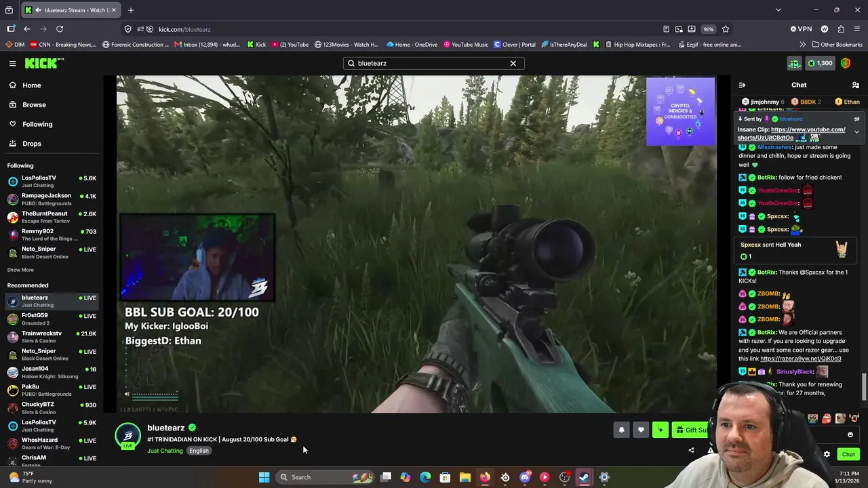Open the Home - OneDrive bookmark
Viewport: 868px width, 488px height.
412,45
